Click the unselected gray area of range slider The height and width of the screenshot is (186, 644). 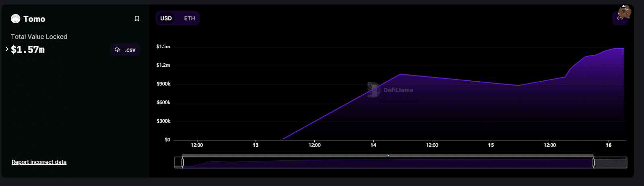pyautogui.click(x=610, y=163)
